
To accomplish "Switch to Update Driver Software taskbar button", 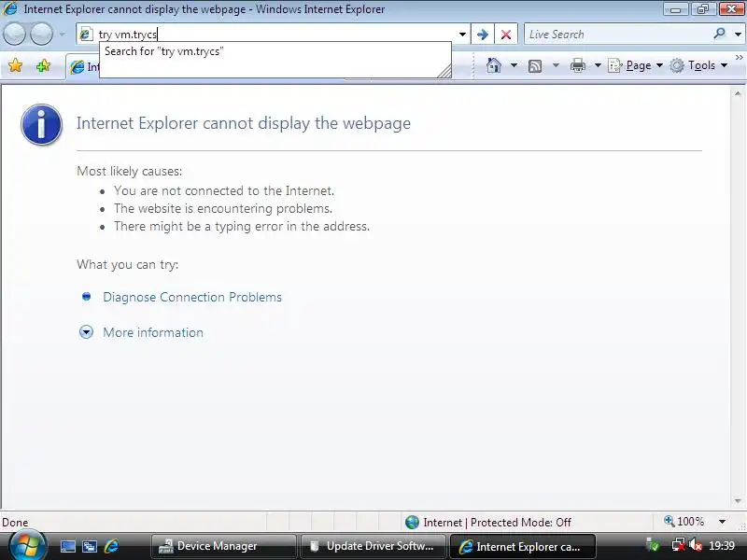I will 373,546.
